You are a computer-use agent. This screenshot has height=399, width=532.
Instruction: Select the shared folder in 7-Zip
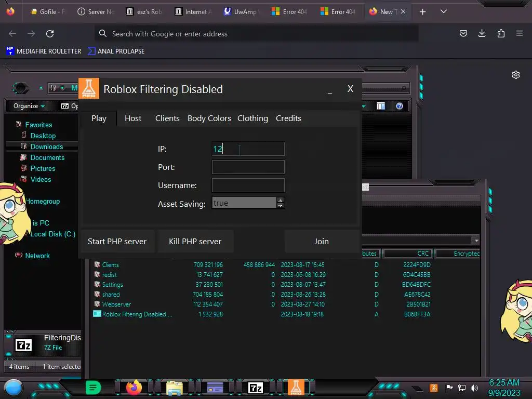click(111, 294)
